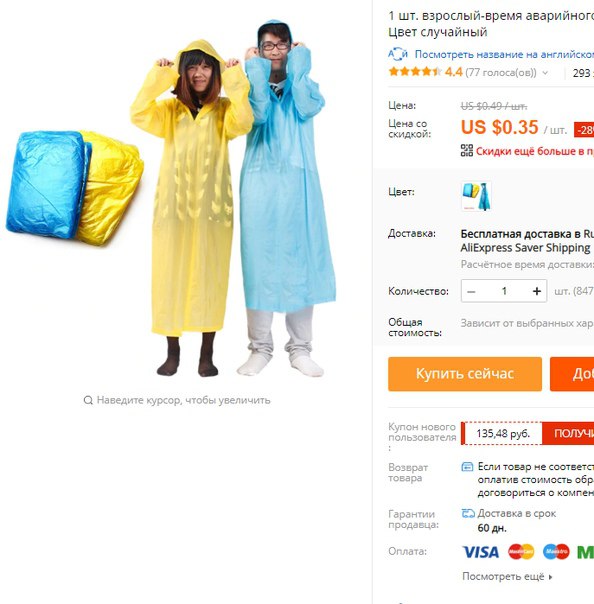Click the QR code icon for app discounts

point(466,150)
